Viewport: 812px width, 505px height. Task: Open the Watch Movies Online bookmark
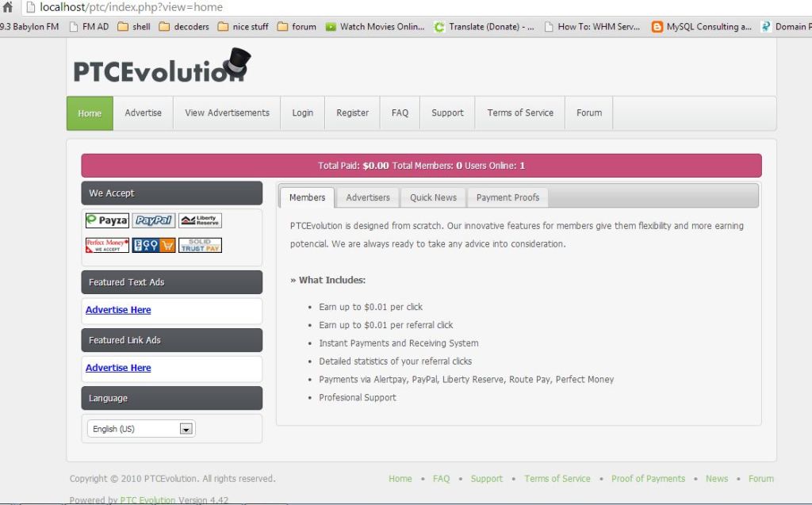(375, 26)
